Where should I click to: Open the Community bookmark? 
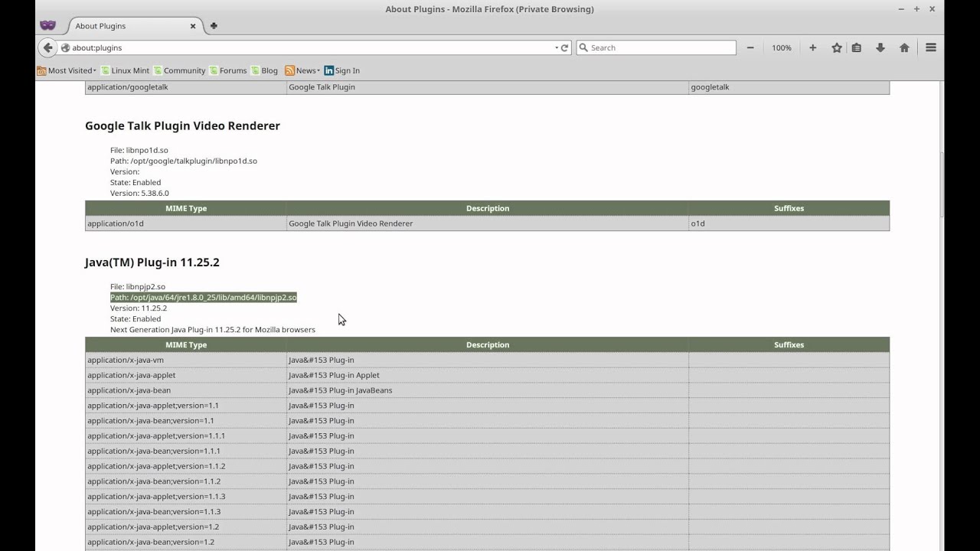(x=179, y=70)
